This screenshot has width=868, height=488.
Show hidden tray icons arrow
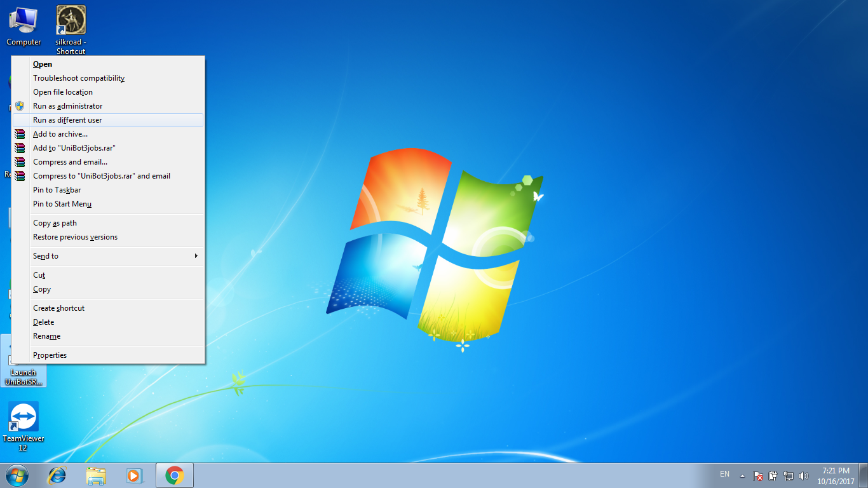click(x=742, y=475)
